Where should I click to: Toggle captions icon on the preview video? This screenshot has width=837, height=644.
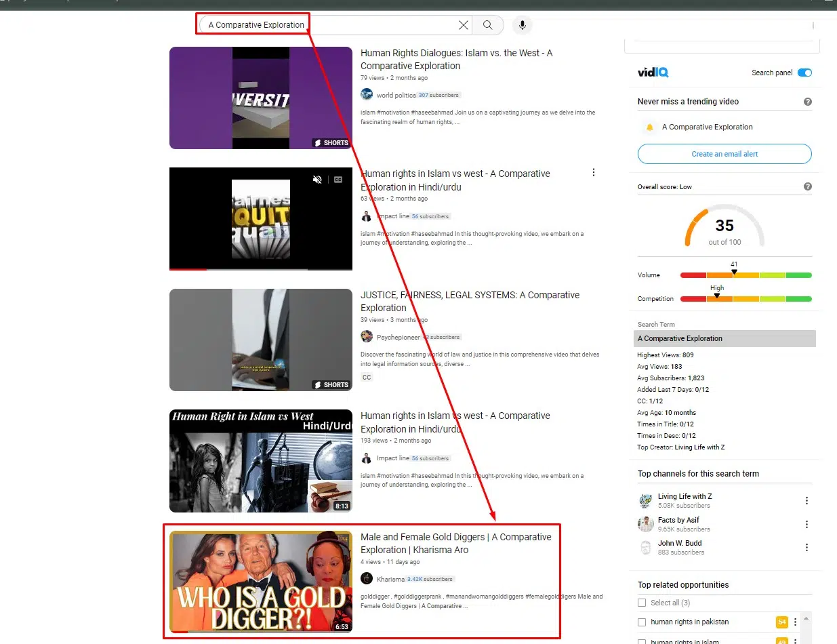point(338,180)
